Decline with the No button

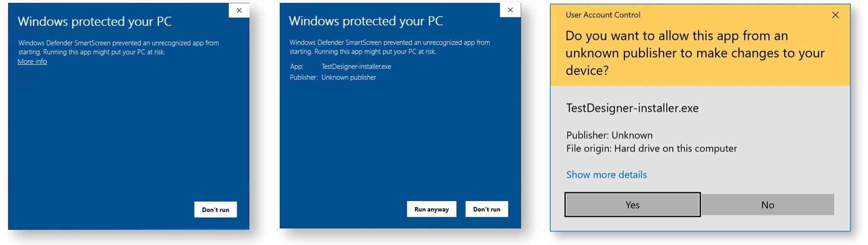pos(768,205)
